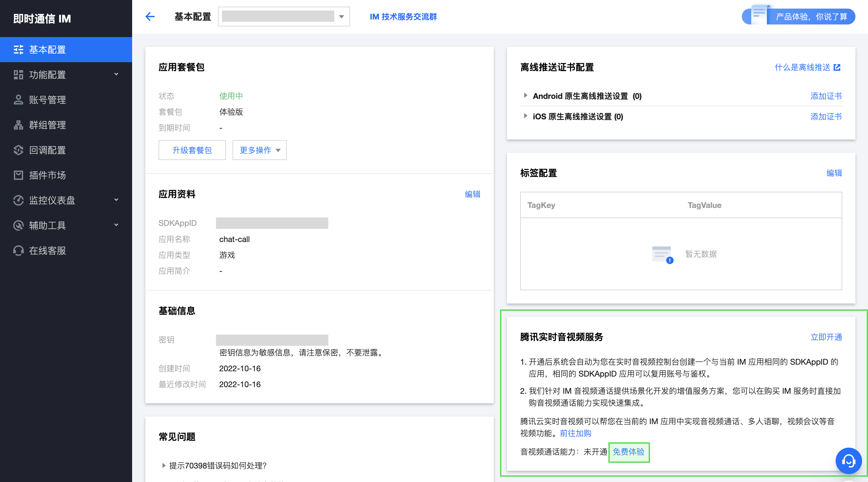Click the 功能配置 sidebar icon
The width and height of the screenshot is (868, 482).
(x=18, y=74)
